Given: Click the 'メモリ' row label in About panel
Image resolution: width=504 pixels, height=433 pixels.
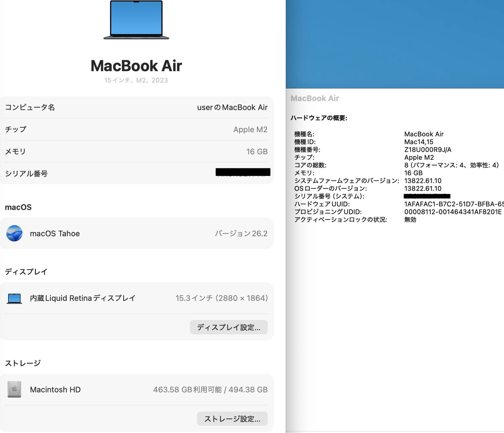Looking at the screenshot, I should pos(15,151).
